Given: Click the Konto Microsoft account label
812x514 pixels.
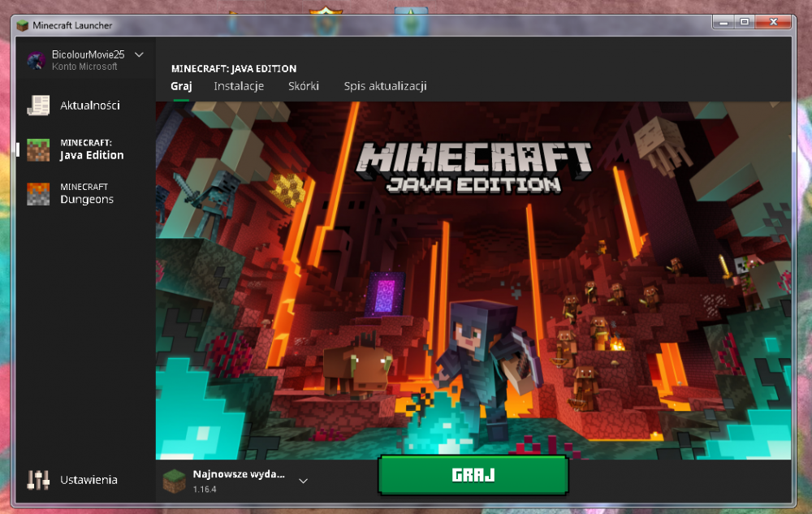Looking at the screenshot, I should tap(84, 67).
